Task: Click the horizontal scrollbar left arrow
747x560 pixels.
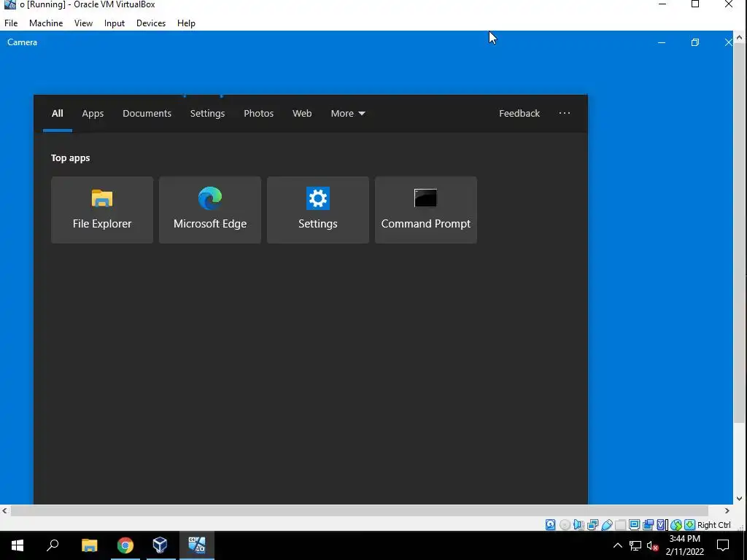Action: [x=5, y=510]
